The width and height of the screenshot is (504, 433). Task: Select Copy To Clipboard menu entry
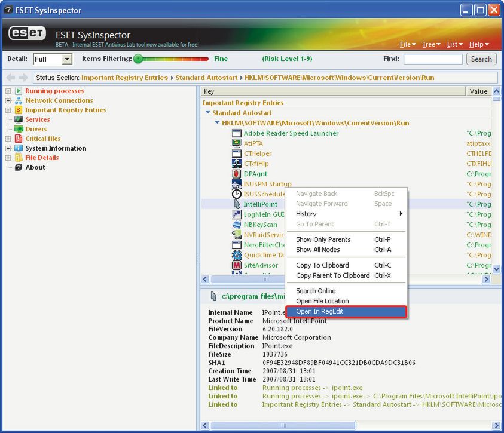click(322, 265)
